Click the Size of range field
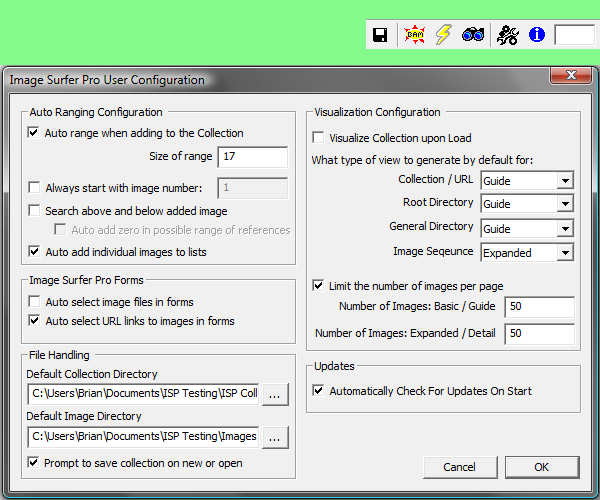 pyautogui.click(x=253, y=157)
